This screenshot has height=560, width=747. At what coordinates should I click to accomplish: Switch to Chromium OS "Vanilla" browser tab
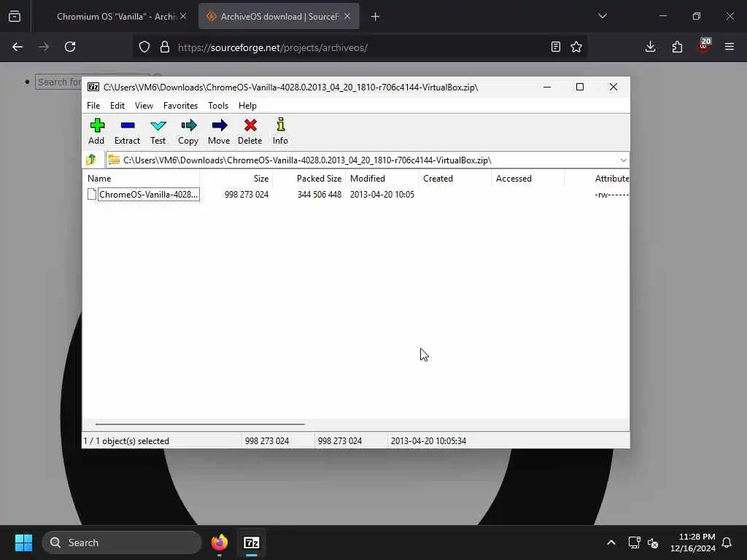coord(116,17)
